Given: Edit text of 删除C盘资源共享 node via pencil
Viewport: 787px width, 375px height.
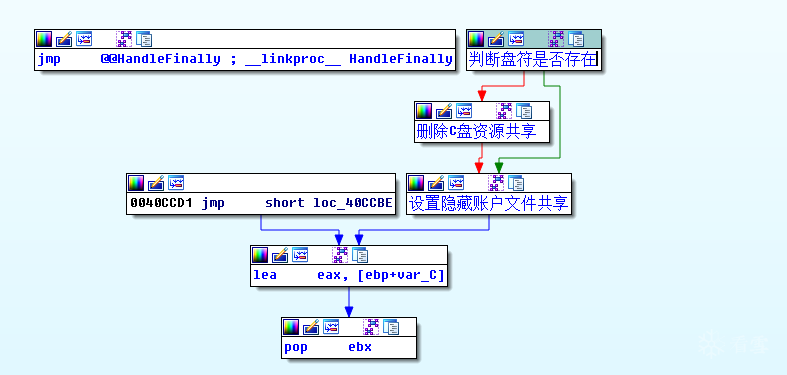Looking at the screenshot, I should point(444,111).
